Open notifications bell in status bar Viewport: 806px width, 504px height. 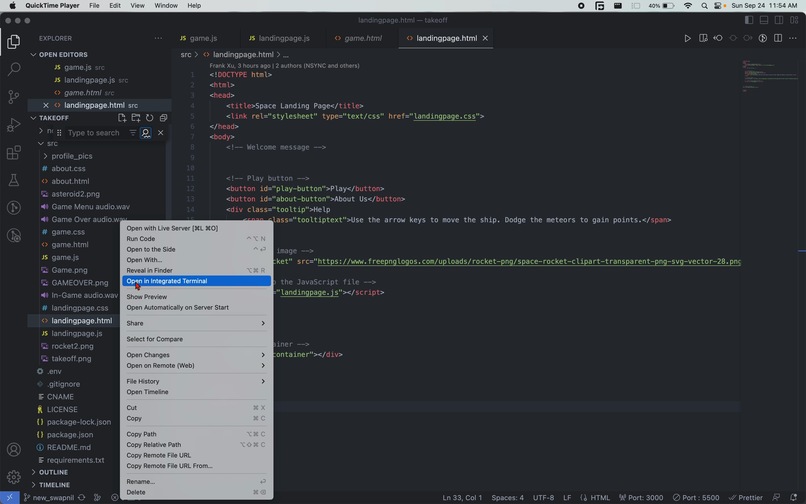click(794, 497)
